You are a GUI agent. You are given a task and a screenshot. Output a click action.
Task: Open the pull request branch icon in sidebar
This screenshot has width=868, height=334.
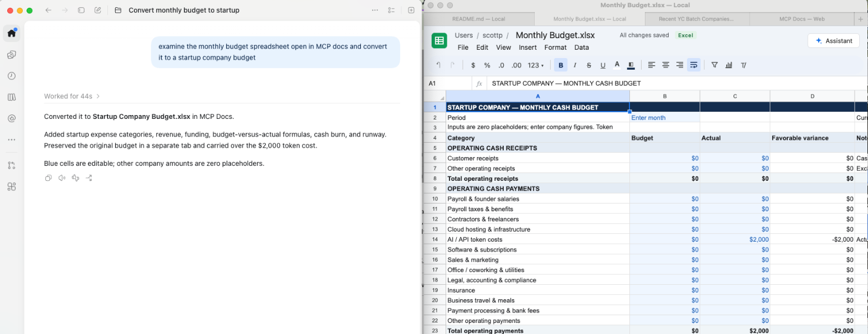click(x=12, y=165)
